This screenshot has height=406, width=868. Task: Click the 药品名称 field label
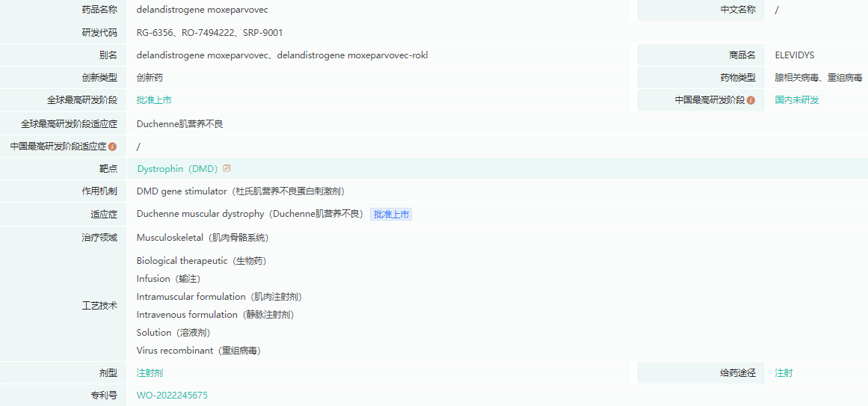click(99, 10)
